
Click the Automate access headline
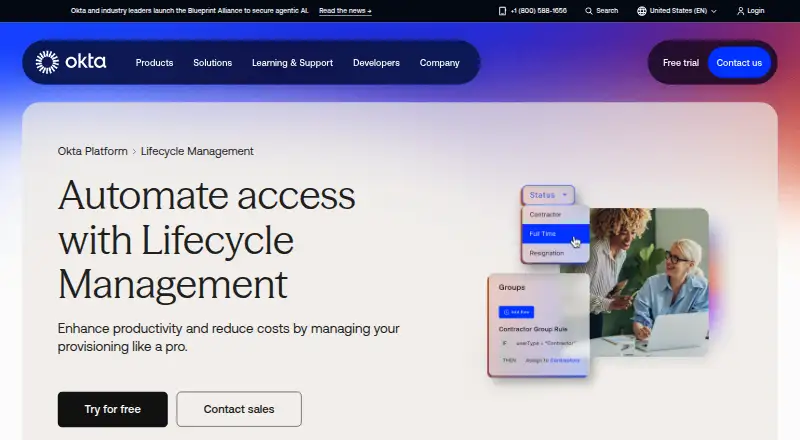click(206, 240)
